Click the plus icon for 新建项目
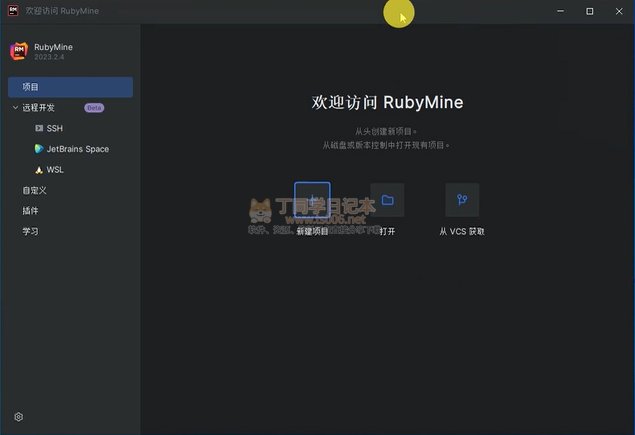 point(312,200)
